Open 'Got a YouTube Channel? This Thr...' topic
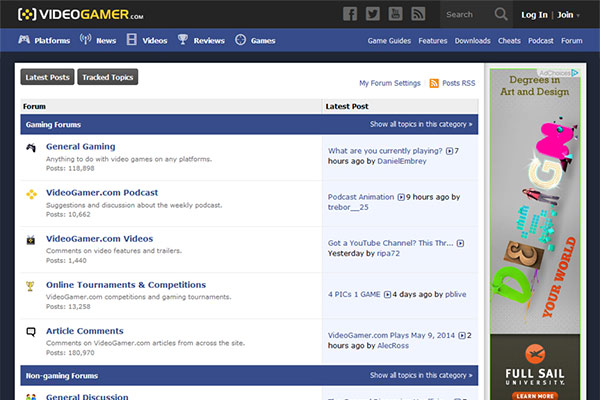Viewport: 600px width, 400px height. pyautogui.click(x=390, y=243)
